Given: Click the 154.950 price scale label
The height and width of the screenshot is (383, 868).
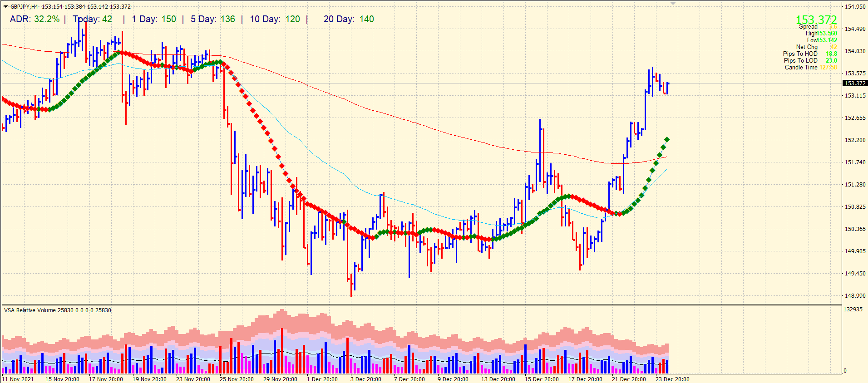Looking at the screenshot, I should tap(855, 7).
